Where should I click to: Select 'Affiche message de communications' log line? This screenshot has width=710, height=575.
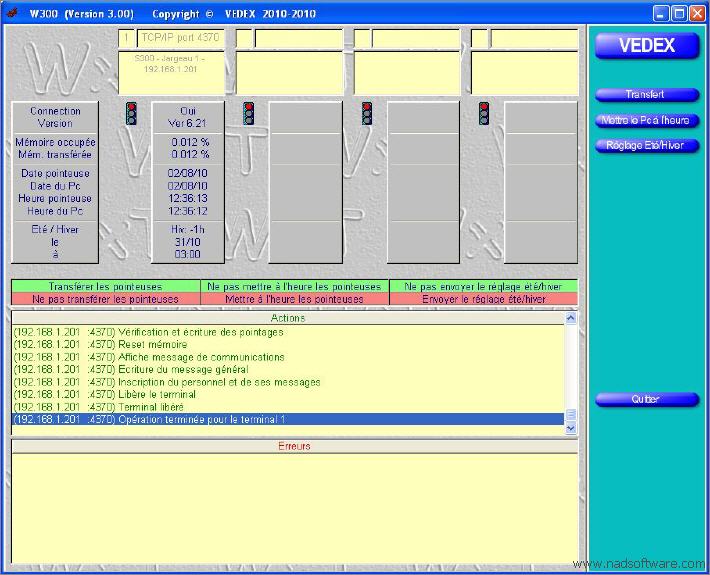(x=288, y=357)
